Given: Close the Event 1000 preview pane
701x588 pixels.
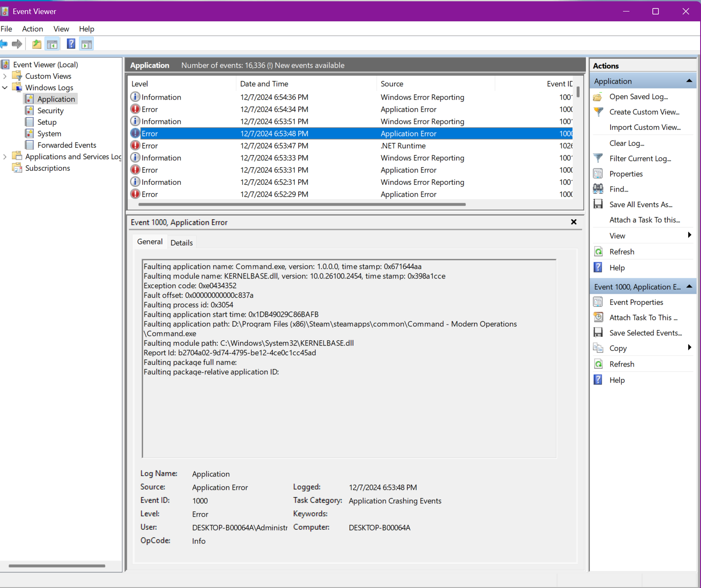Looking at the screenshot, I should [x=574, y=222].
